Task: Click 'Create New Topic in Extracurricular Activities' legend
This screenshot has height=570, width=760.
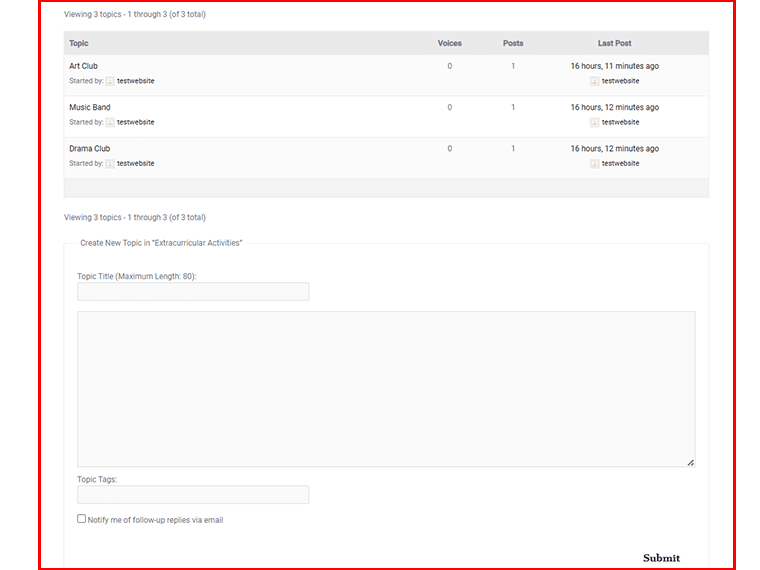Action: tap(161, 243)
